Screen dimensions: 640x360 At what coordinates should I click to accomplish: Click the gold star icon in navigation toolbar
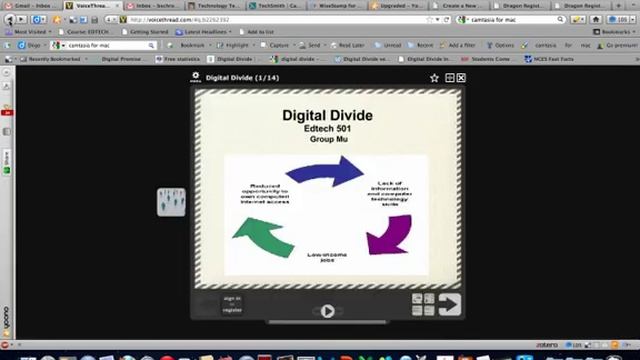point(57,20)
